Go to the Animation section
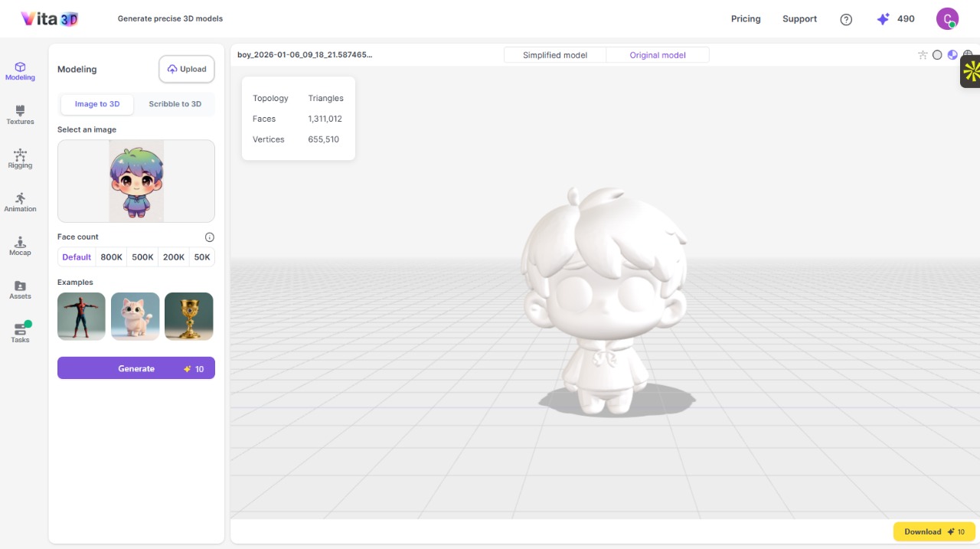The image size is (980, 549). (20, 202)
